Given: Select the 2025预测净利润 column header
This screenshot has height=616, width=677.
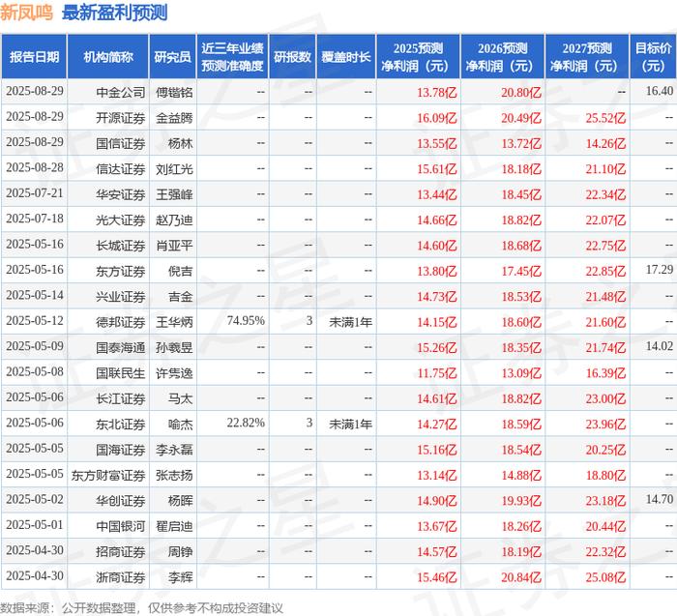Looking at the screenshot, I should click(x=419, y=57).
